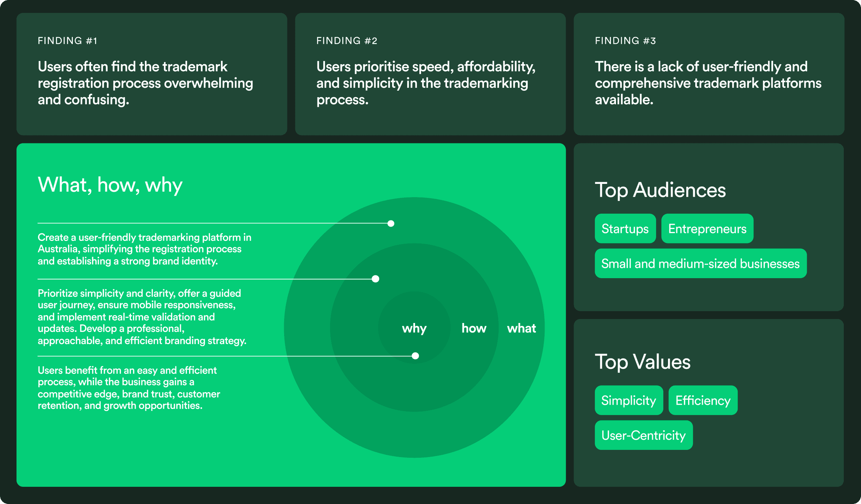This screenshot has width=861, height=504.
Task: Click the Top Values heading
Action: click(643, 362)
